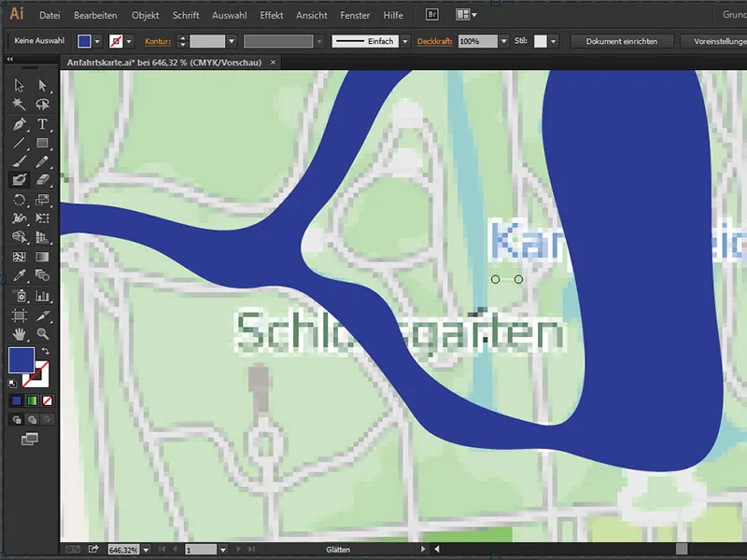Image resolution: width=747 pixels, height=560 pixels.
Task: Select the Mesh tool
Action: [19, 257]
